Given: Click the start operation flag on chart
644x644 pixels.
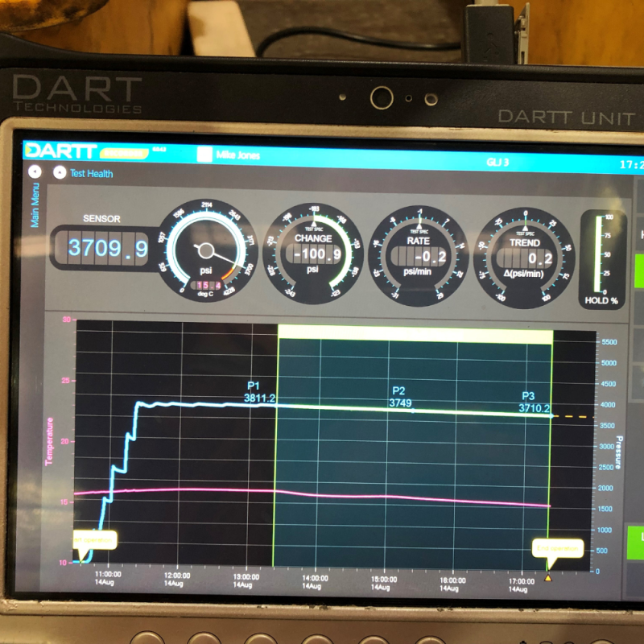Looking at the screenshot, I should (x=96, y=539).
